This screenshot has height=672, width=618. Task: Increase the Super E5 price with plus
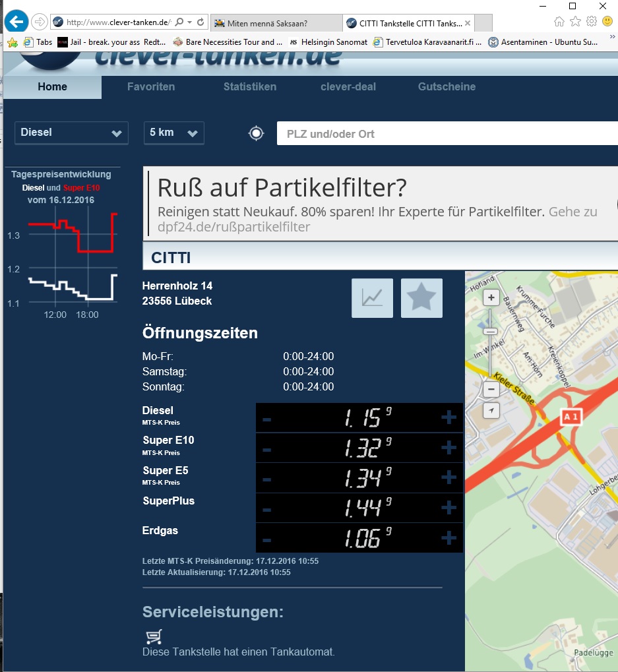tap(448, 477)
